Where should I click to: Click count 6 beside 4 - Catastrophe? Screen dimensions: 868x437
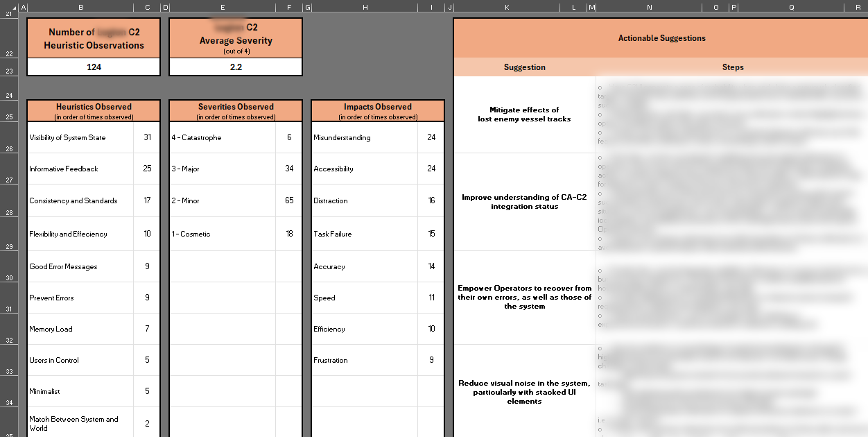289,137
